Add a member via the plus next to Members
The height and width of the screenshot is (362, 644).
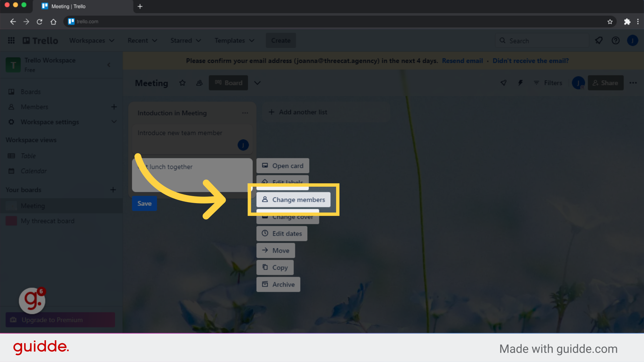click(x=114, y=107)
